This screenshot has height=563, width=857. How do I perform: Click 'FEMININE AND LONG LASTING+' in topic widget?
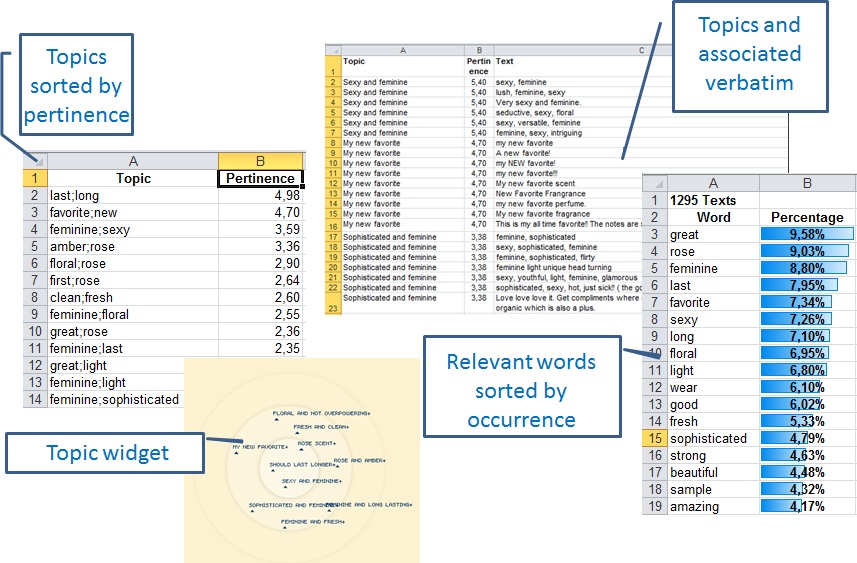pos(369,505)
